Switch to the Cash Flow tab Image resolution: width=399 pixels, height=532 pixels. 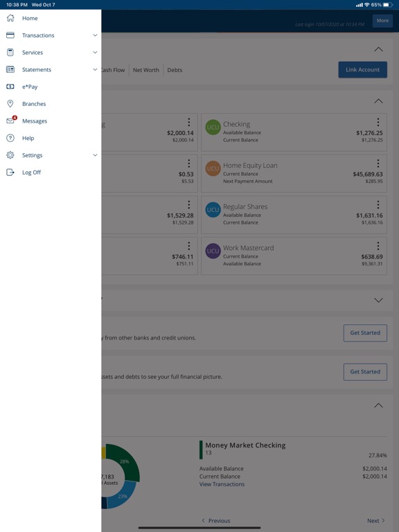(114, 70)
